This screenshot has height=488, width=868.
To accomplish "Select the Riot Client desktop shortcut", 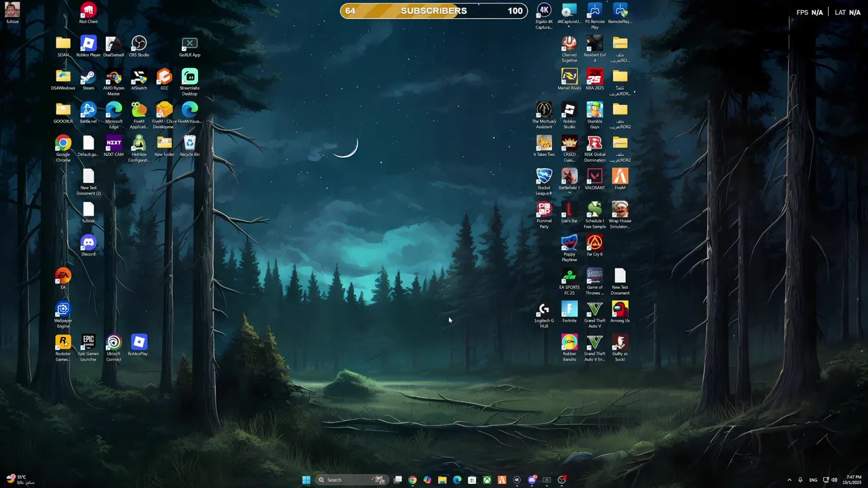I will click(88, 13).
